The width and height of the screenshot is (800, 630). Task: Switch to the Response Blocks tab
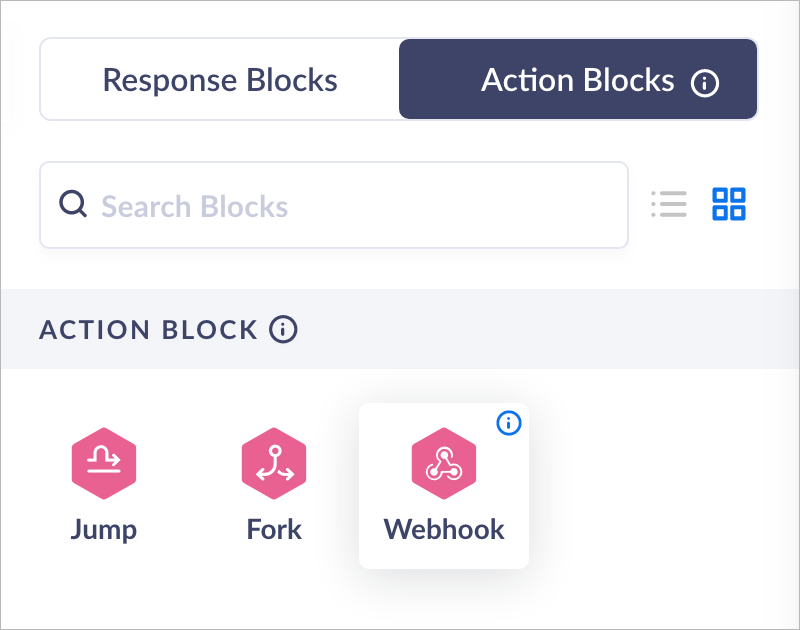(220, 80)
